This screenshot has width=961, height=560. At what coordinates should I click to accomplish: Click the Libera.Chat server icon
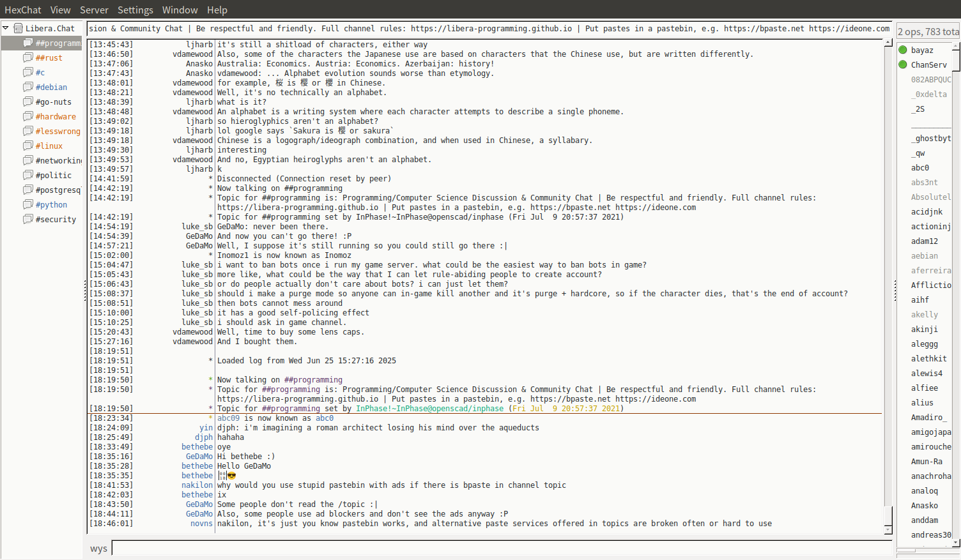click(x=19, y=28)
